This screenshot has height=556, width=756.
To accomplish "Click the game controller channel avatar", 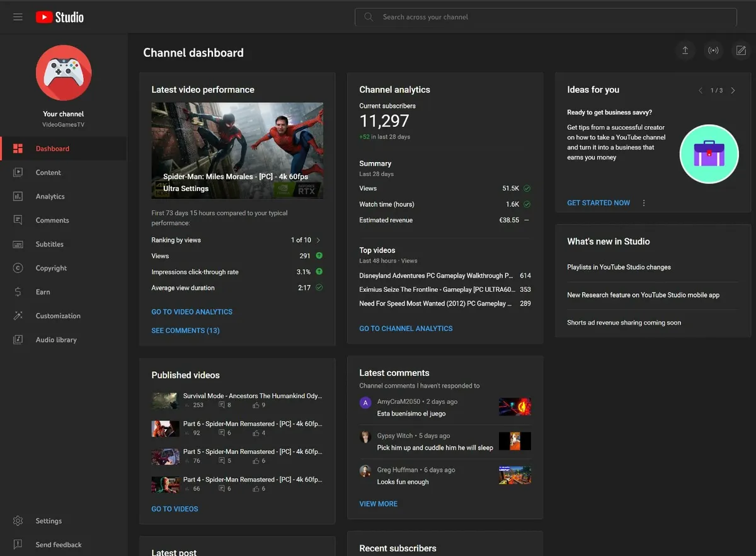I will coord(64,73).
